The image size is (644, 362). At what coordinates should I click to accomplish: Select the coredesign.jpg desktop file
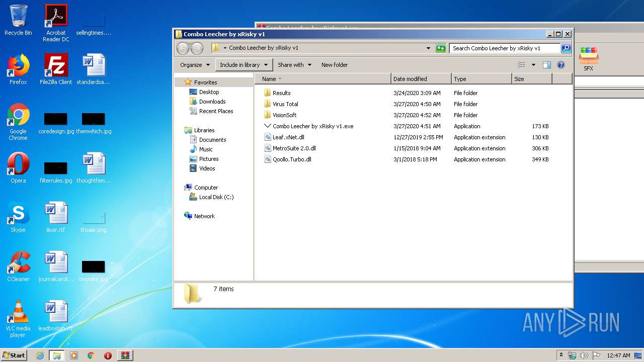pyautogui.click(x=56, y=124)
